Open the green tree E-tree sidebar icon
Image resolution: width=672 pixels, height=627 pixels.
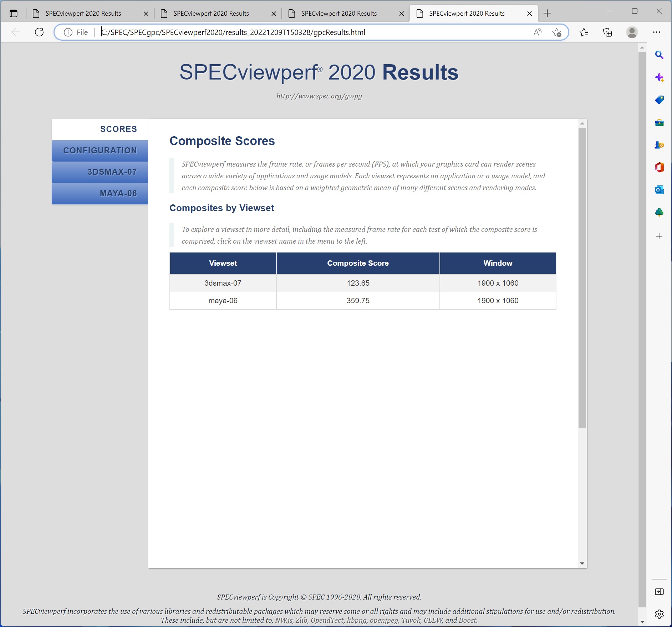[659, 212]
